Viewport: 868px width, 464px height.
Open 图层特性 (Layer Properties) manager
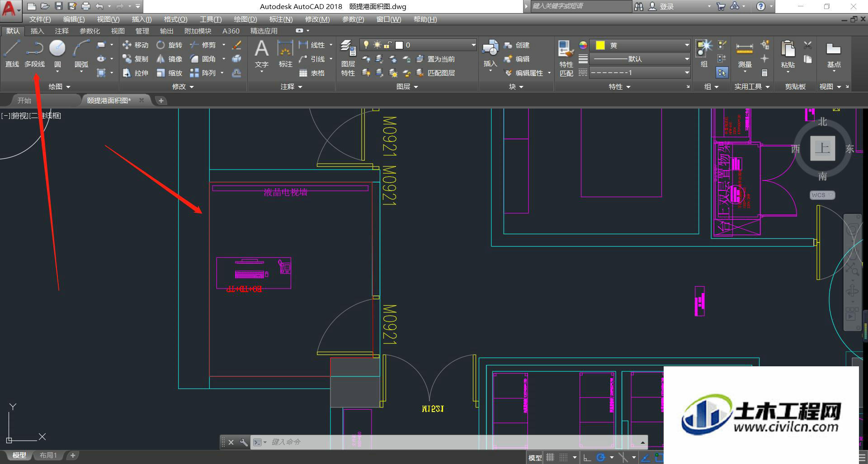coord(348,58)
